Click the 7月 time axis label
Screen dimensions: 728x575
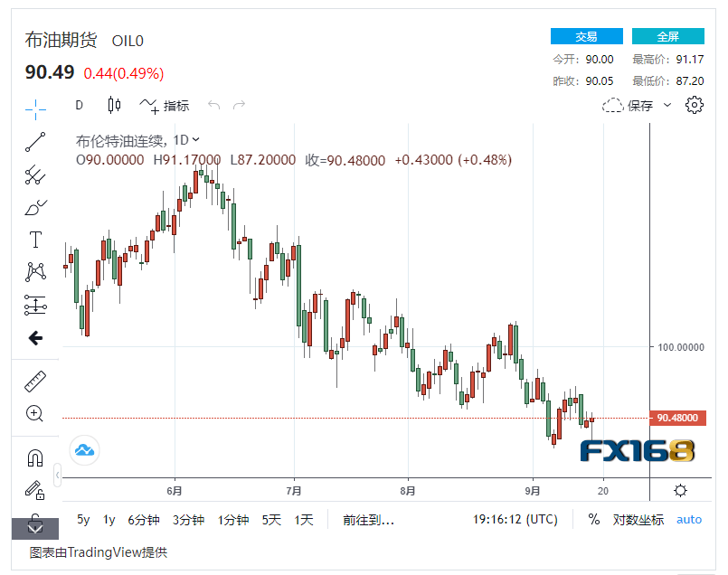pos(294,491)
